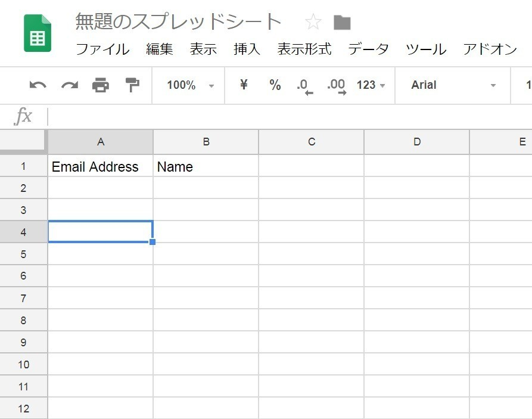The width and height of the screenshot is (532, 419).
Task: Select the paint format roller icon
Action: click(132, 85)
